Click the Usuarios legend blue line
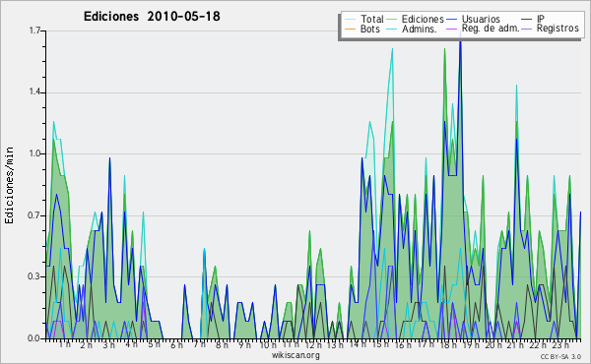Viewport: 591px width, 364px height. click(452, 20)
